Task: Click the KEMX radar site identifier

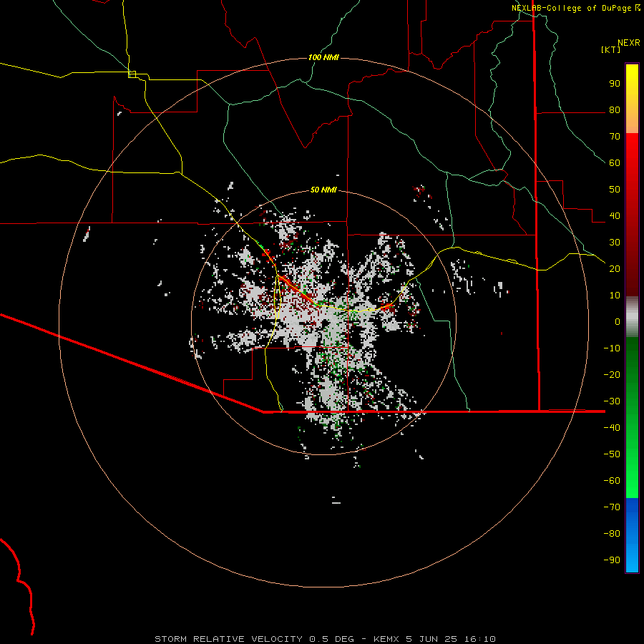Action: (386, 639)
